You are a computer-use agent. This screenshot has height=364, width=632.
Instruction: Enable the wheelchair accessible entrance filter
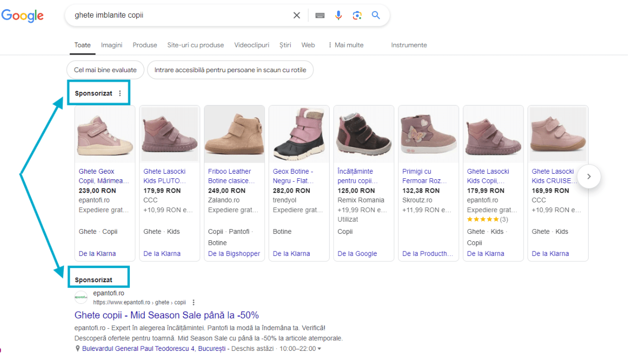[x=230, y=70]
